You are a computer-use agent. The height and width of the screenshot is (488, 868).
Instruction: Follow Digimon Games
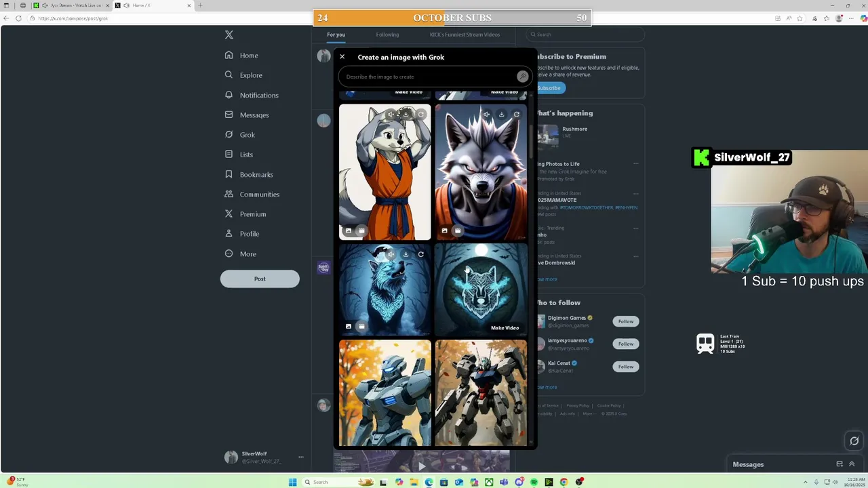[x=625, y=321]
